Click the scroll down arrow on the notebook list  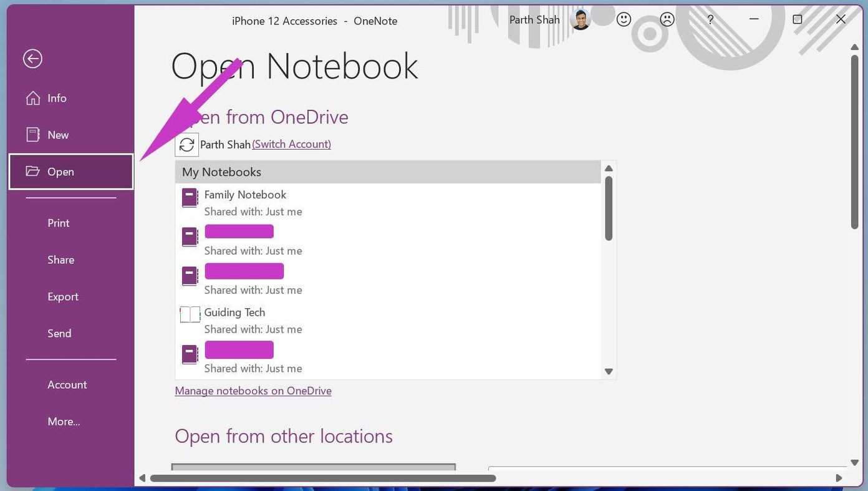(608, 371)
